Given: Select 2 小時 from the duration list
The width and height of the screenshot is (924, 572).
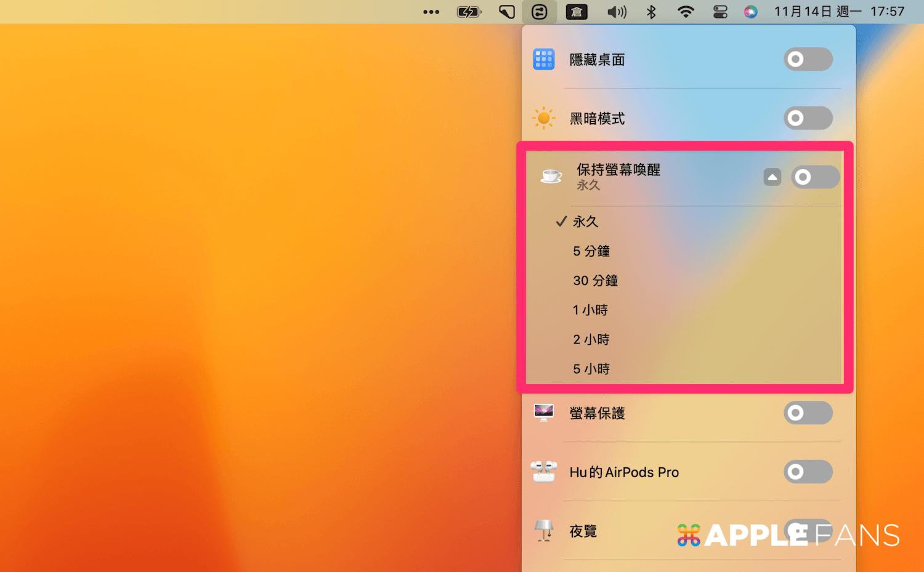Looking at the screenshot, I should point(590,339).
